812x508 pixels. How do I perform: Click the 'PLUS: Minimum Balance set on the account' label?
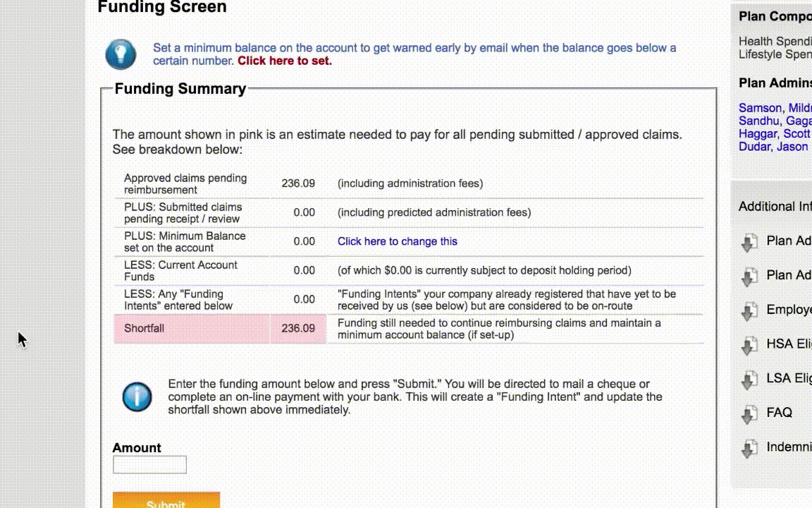185,241
